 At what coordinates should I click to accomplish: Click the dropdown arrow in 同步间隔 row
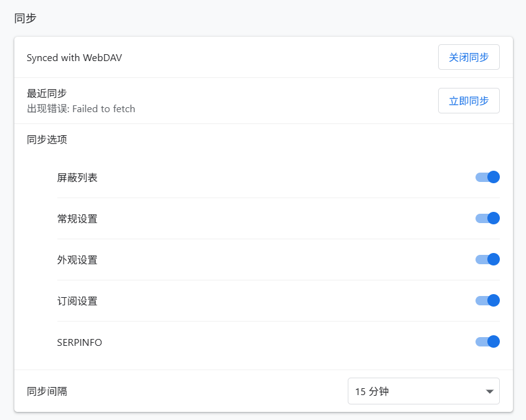click(489, 391)
